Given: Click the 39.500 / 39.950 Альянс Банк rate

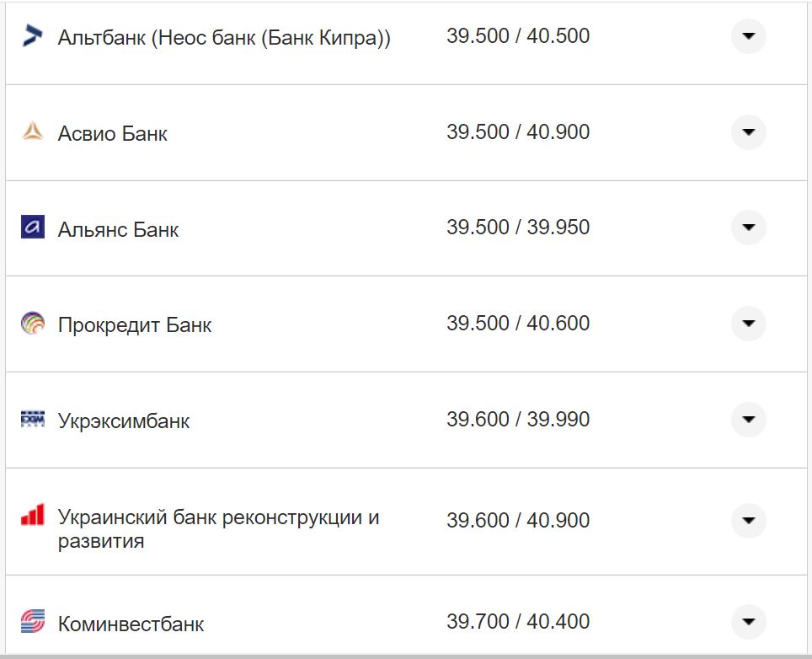Looking at the screenshot, I should (518, 228).
